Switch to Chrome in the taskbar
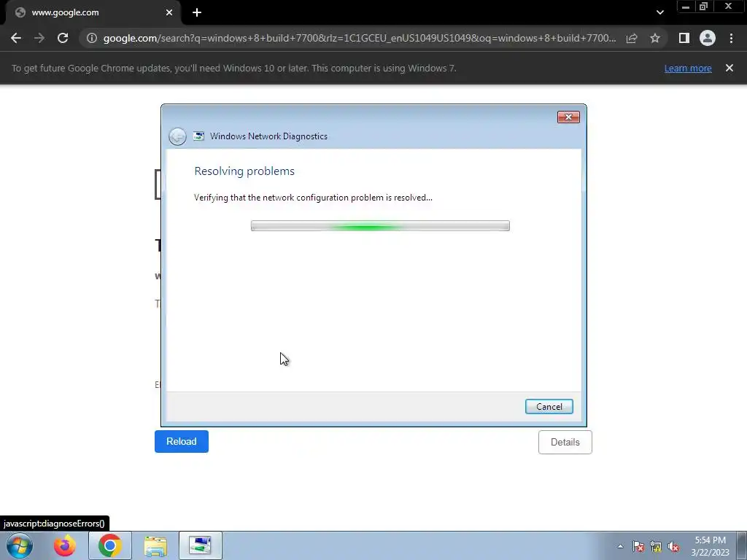Screen dimensions: 747x560 click(x=110, y=545)
